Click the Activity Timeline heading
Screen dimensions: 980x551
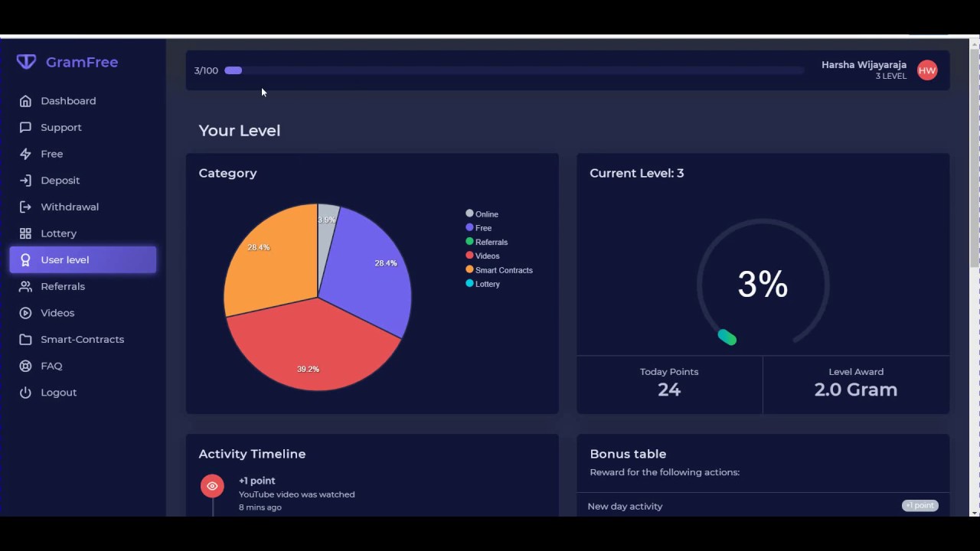(252, 454)
